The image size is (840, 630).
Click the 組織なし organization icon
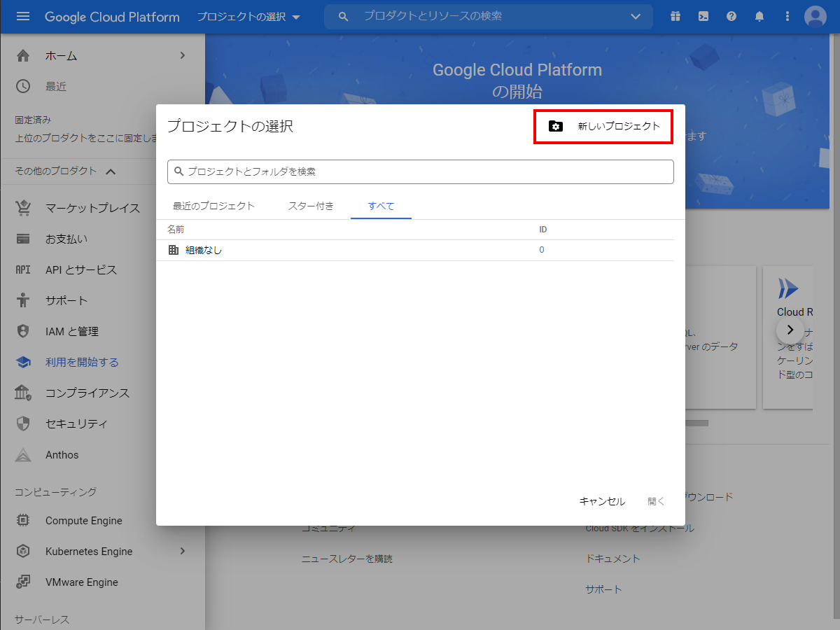pyautogui.click(x=174, y=250)
